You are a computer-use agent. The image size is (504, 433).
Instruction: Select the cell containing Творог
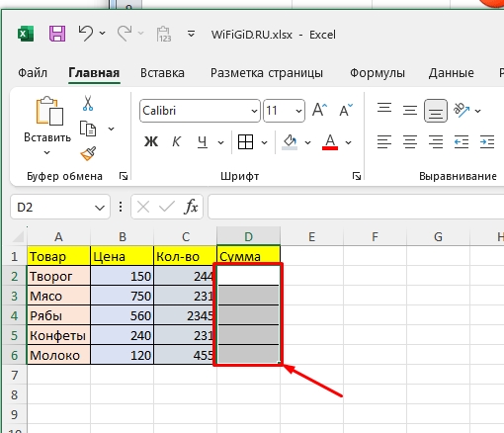point(58,276)
